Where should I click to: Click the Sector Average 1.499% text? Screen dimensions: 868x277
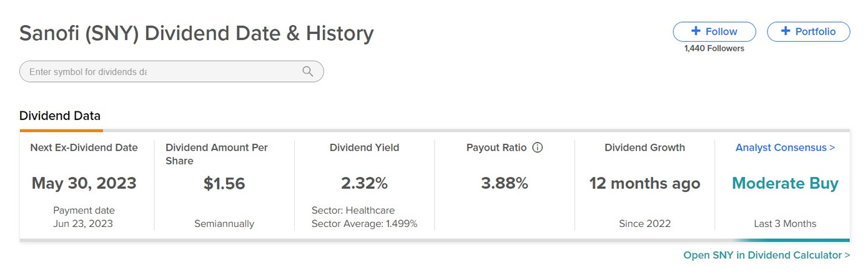pos(364,223)
